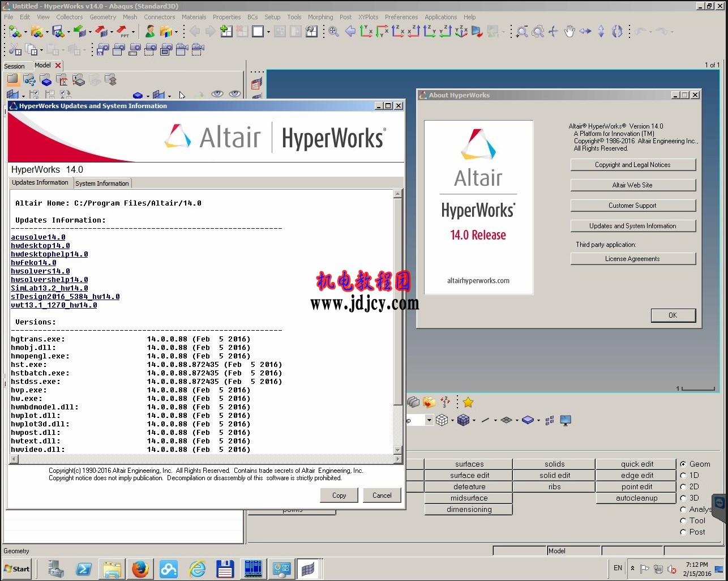Viewport: 728px width, 581px height.
Task: Open the PowerShell taskbar icon
Action: point(84,569)
